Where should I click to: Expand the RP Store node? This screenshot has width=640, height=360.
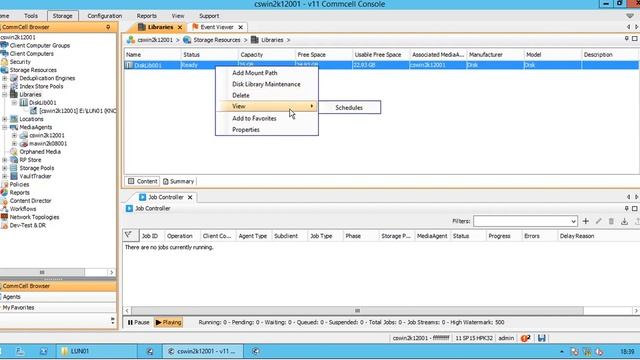point(4,160)
